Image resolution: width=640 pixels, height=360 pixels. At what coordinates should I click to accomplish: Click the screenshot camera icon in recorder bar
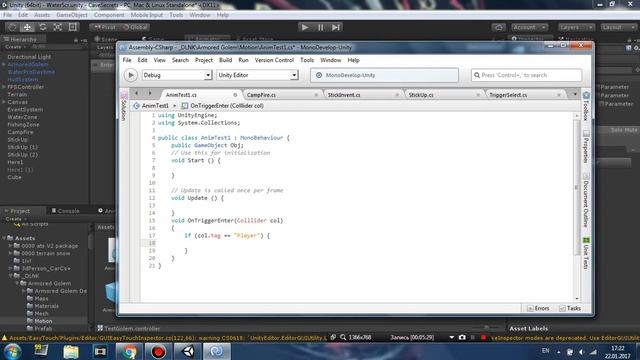(462, 338)
